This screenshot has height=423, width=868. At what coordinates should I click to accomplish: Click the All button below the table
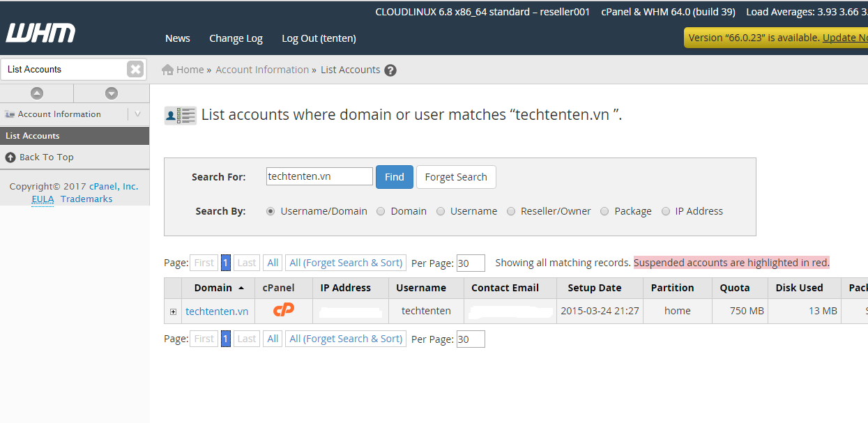pos(273,339)
